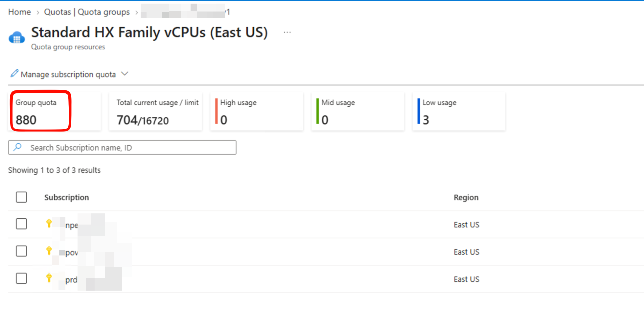This screenshot has height=313, width=644.
Task: Click the High usage 0 card
Action: tap(257, 111)
